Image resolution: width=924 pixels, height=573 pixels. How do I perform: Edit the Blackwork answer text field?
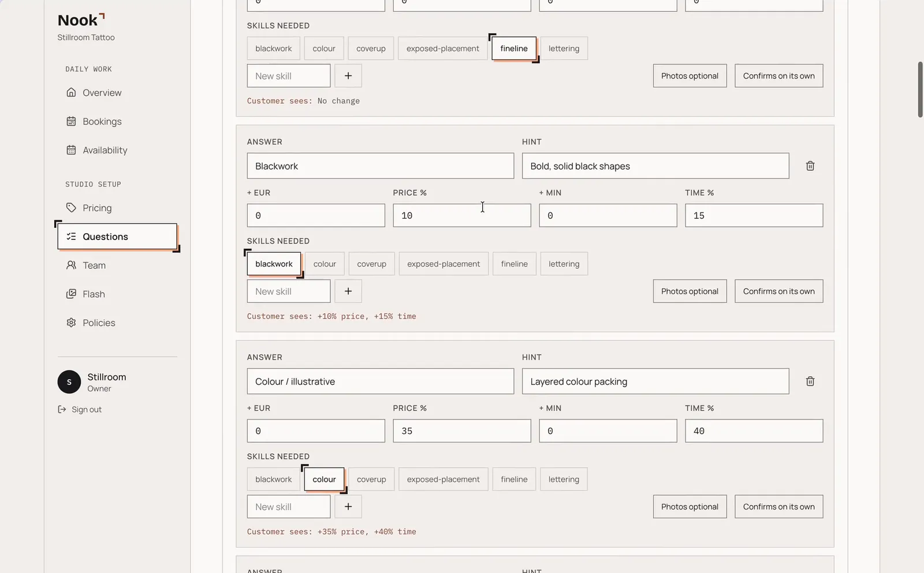pyautogui.click(x=381, y=166)
